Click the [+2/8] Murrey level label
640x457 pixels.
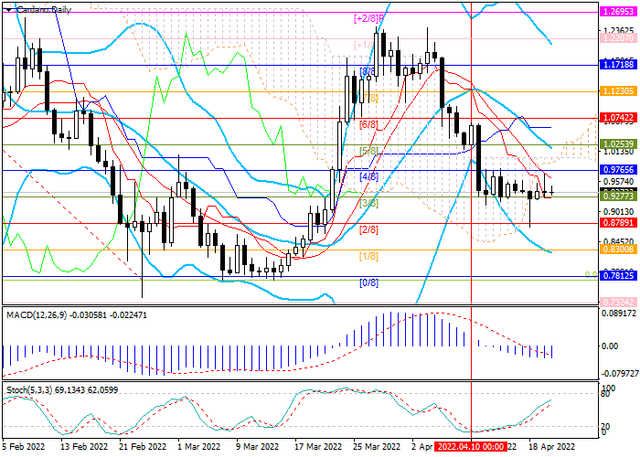pos(369,18)
